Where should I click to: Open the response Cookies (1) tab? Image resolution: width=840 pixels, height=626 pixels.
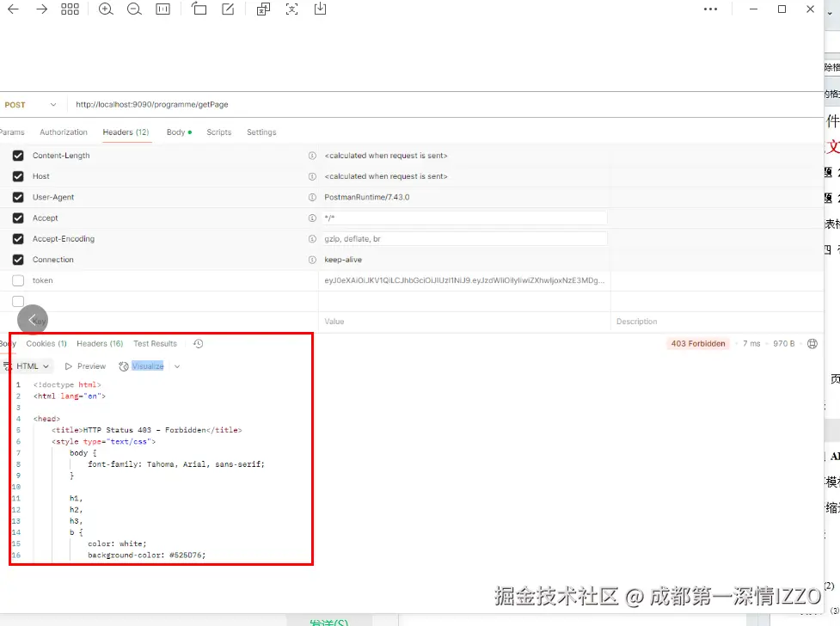(46, 344)
